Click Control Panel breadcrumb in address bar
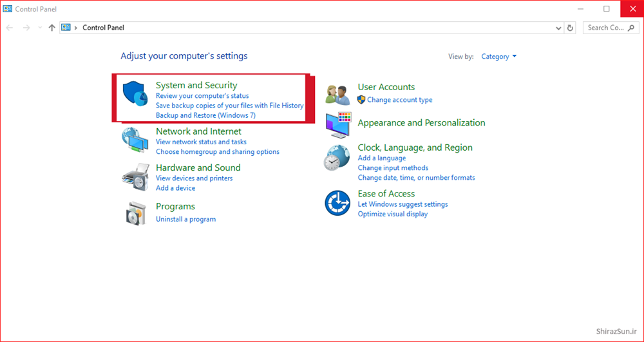This screenshot has width=644, height=342. coord(103,28)
